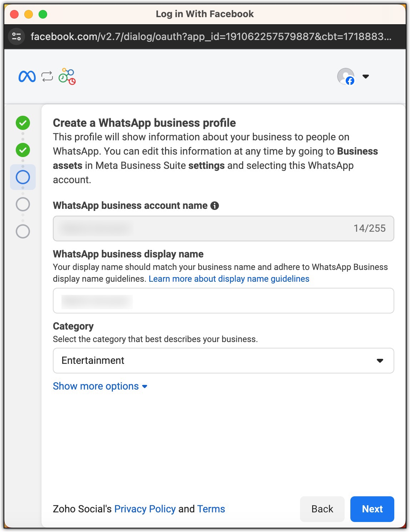Open Zoho Social's Privacy Policy link
Image resolution: width=410 pixels, height=532 pixels.
pos(145,509)
